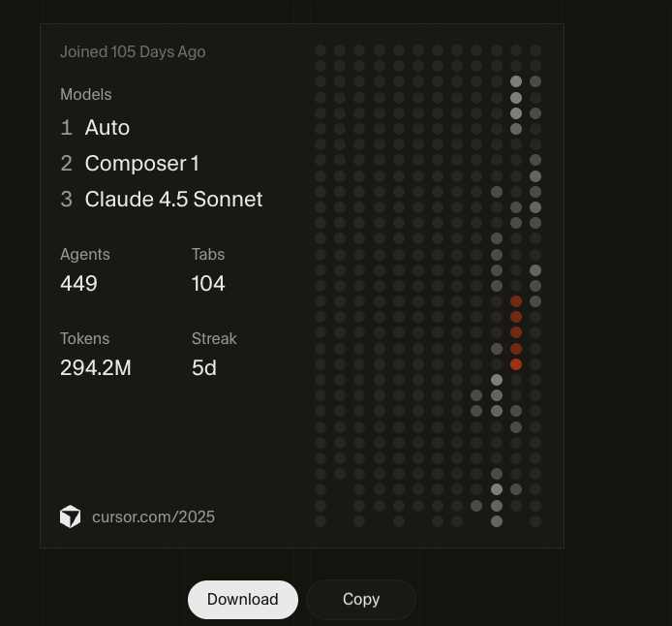The image size is (672, 626).
Task: Click the topmost orange streak dot
Action: (516, 301)
